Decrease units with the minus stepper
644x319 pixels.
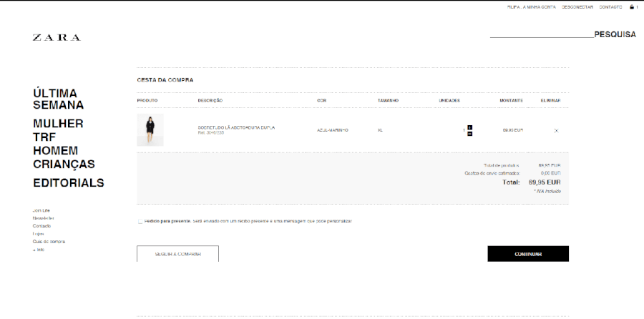(470, 134)
